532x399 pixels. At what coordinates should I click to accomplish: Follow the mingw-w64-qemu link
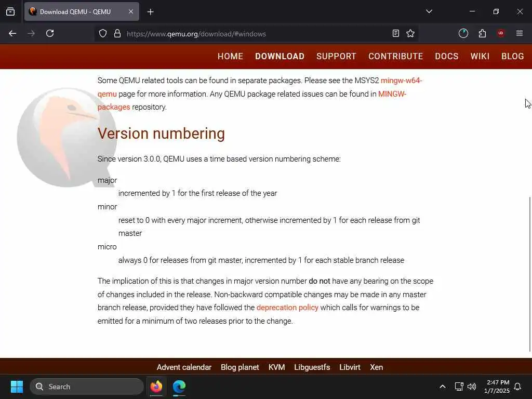[402, 81]
